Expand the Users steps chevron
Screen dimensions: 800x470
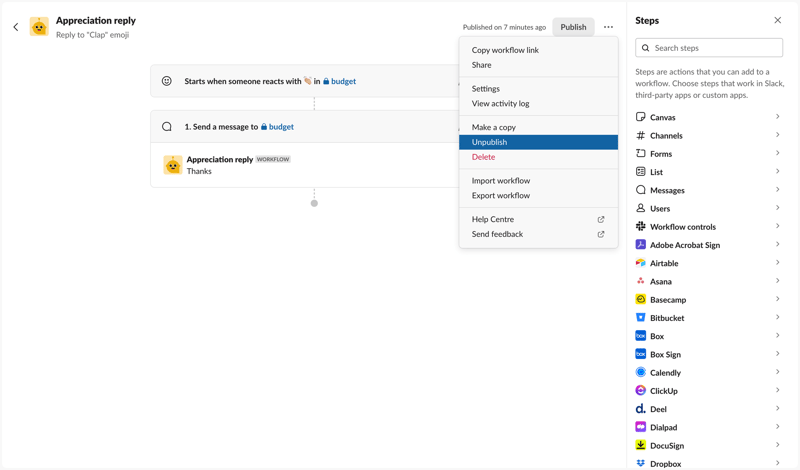pos(778,208)
